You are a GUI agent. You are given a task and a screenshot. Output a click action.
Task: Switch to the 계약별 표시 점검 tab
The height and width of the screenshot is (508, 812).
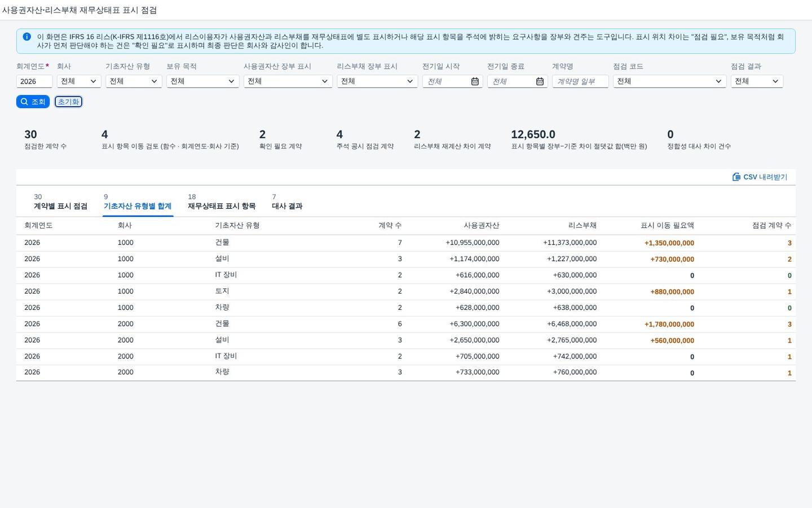(60, 202)
